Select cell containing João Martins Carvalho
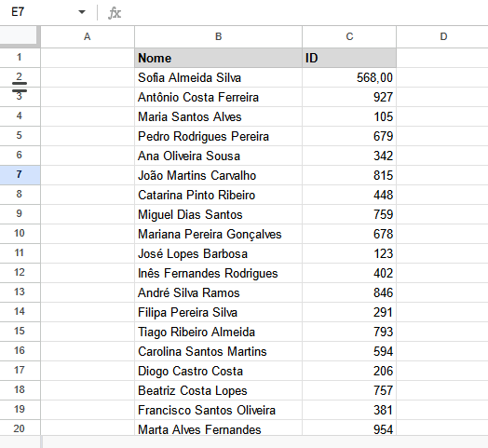Screen dimensions: 488x448 218,175
